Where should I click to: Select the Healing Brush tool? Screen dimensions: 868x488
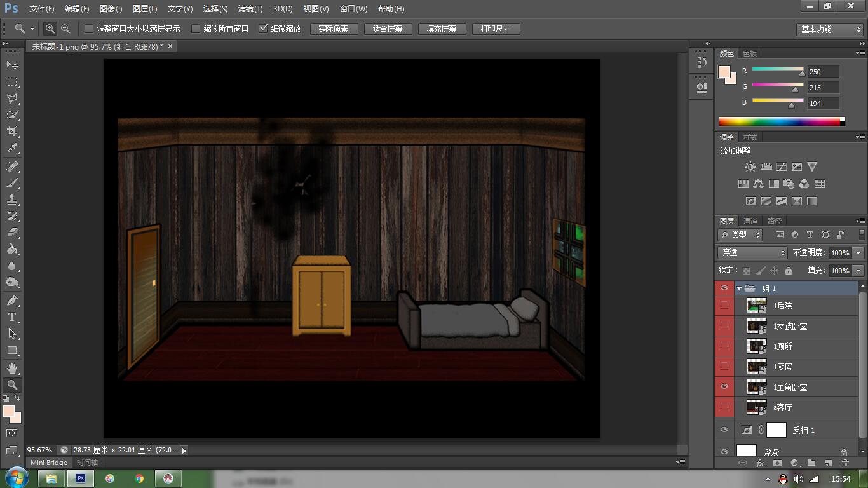click(x=12, y=166)
